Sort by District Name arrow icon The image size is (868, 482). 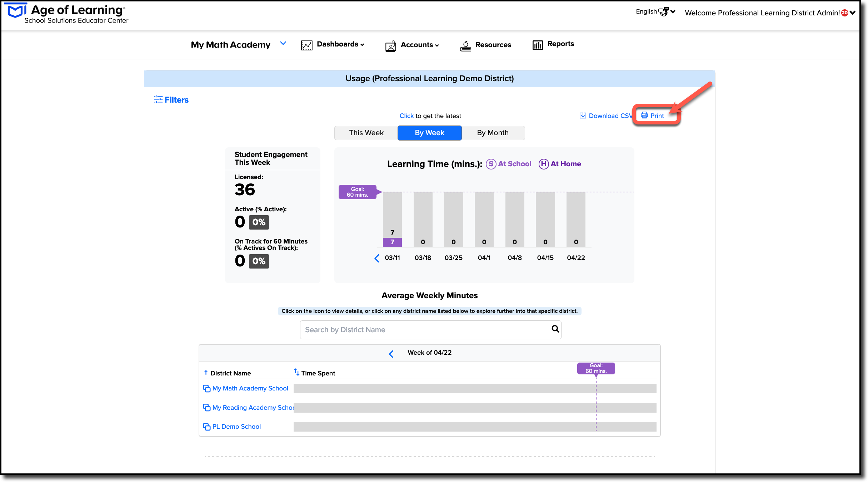pyautogui.click(x=206, y=373)
